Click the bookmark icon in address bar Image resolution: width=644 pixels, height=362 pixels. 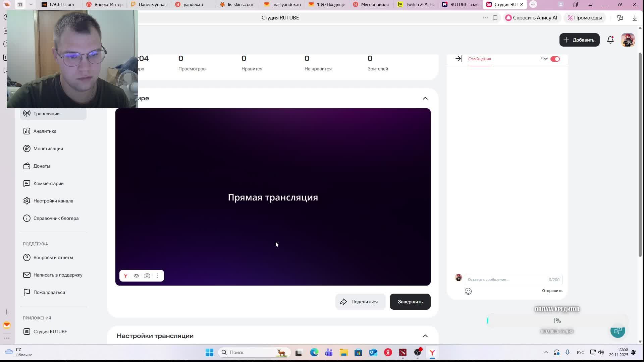(x=495, y=18)
